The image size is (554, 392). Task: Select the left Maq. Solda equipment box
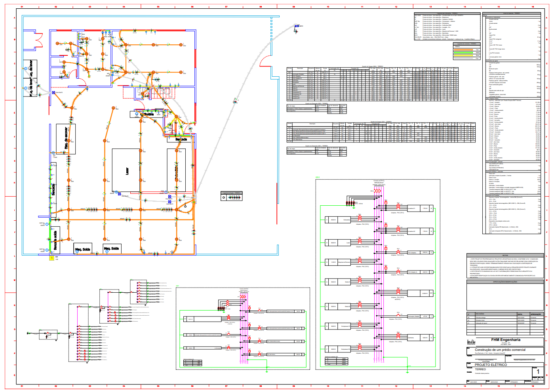83,249
